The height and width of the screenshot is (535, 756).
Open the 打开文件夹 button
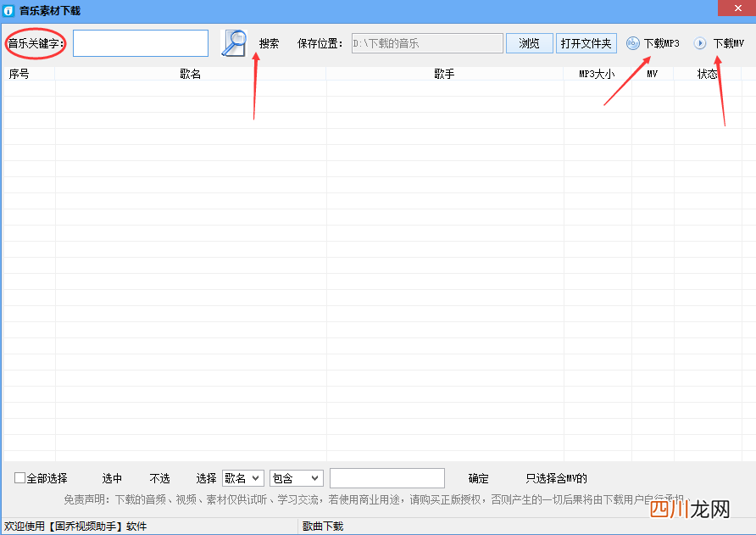click(x=586, y=43)
